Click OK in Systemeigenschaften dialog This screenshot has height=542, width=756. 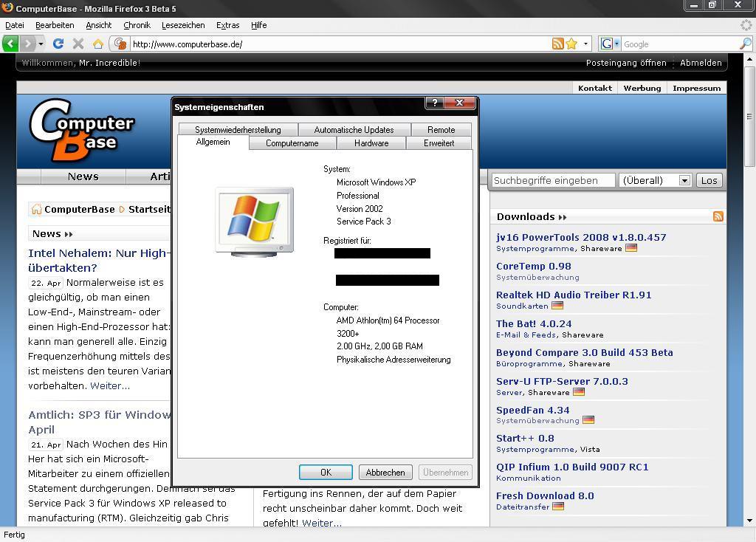pos(326,472)
